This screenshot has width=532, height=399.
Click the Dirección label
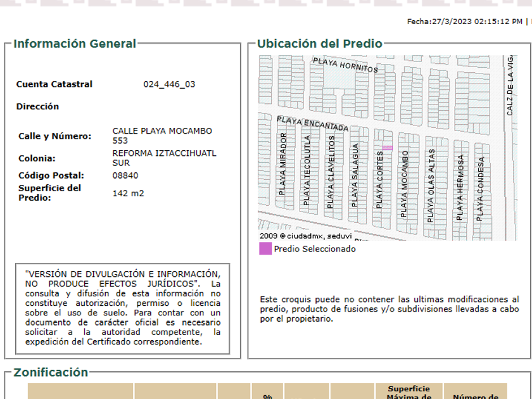click(37, 106)
